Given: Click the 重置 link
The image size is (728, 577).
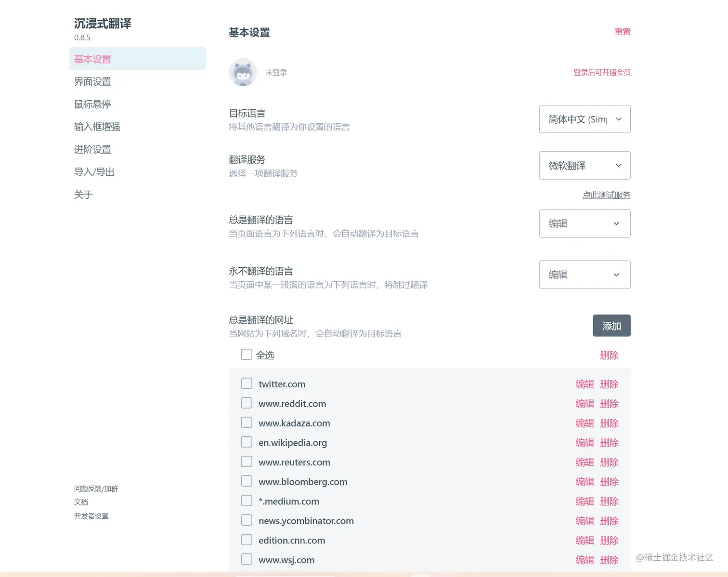Looking at the screenshot, I should (x=623, y=32).
